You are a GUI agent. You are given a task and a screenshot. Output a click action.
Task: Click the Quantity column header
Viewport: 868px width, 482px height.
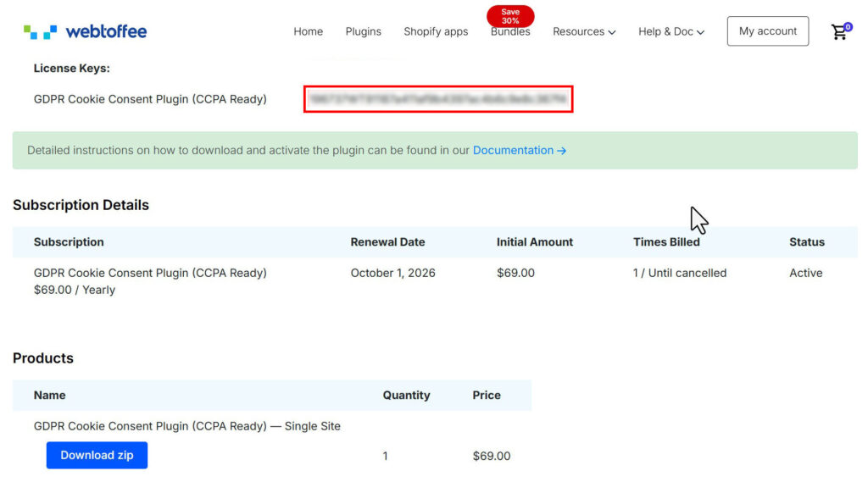(406, 395)
